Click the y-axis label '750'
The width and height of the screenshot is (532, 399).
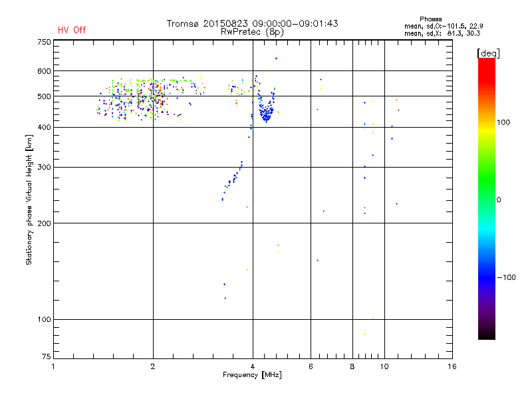44,42
